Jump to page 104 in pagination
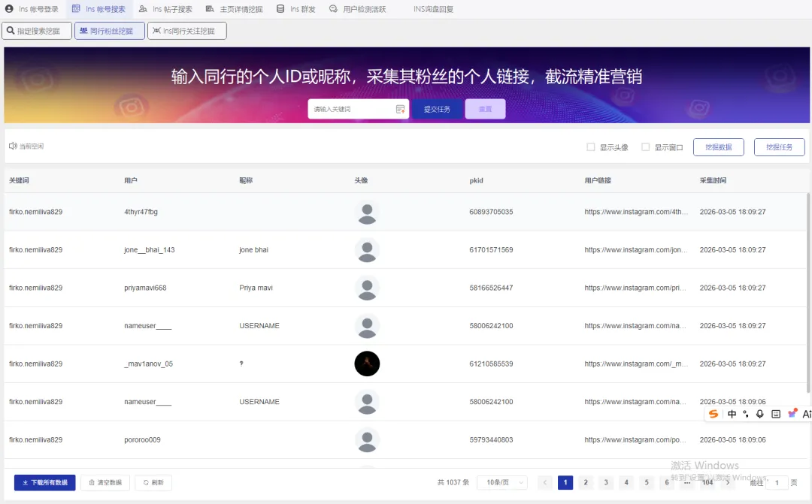This screenshot has height=504, width=812. 707,482
